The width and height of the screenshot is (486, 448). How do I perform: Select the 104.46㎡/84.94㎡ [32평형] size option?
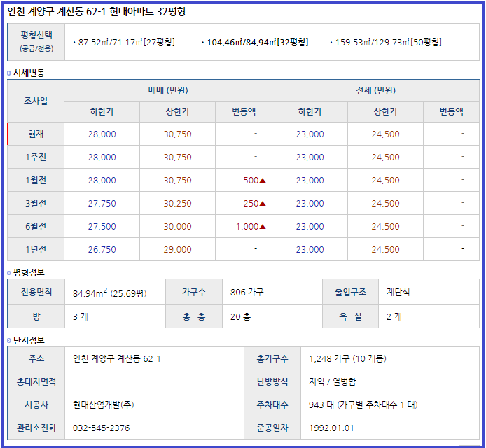[x=257, y=42]
